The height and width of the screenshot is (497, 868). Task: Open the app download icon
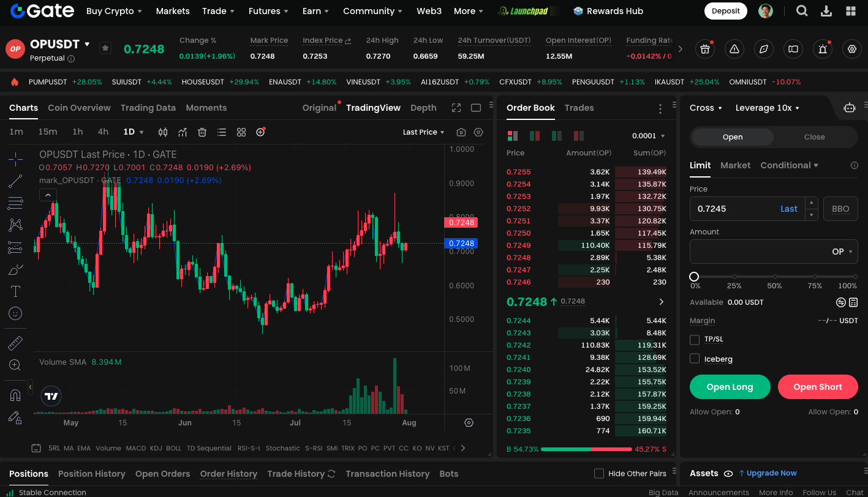826,11
